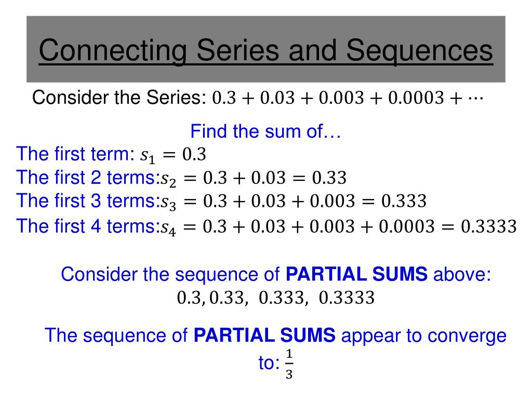Click bold PARTIAL SUMS in the Consider line
This screenshot has height=399, width=532.
coord(356,274)
